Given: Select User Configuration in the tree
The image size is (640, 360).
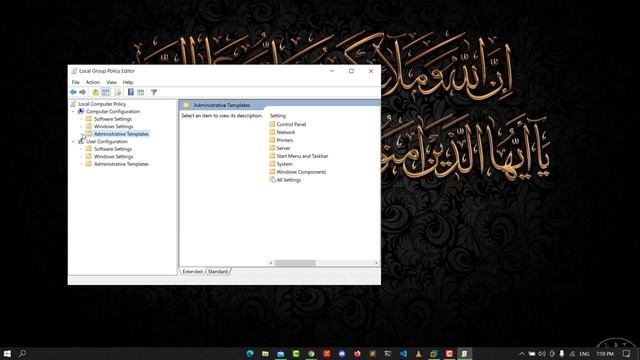Looking at the screenshot, I should click(107, 142).
